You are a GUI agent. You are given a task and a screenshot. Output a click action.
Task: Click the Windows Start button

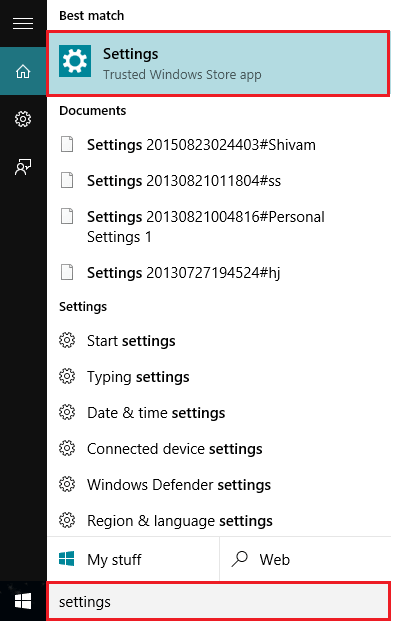23,601
